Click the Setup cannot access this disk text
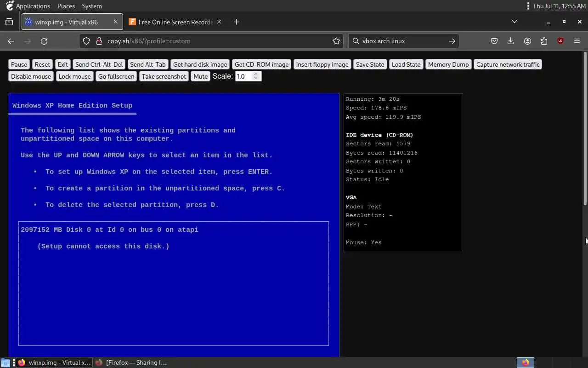The image size is (588, 368). point(103,246)
